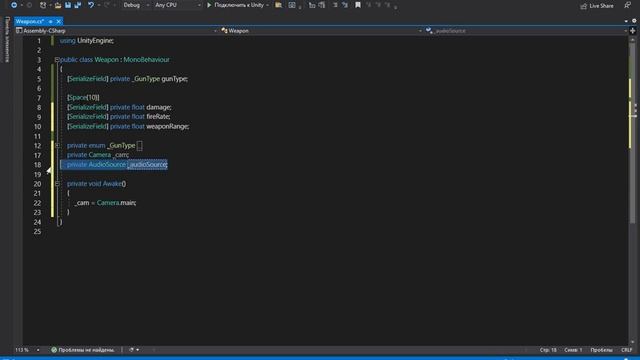Click the toolbar icon right of find in files
This screenshot has width=640, height=360.
[292, 5]
